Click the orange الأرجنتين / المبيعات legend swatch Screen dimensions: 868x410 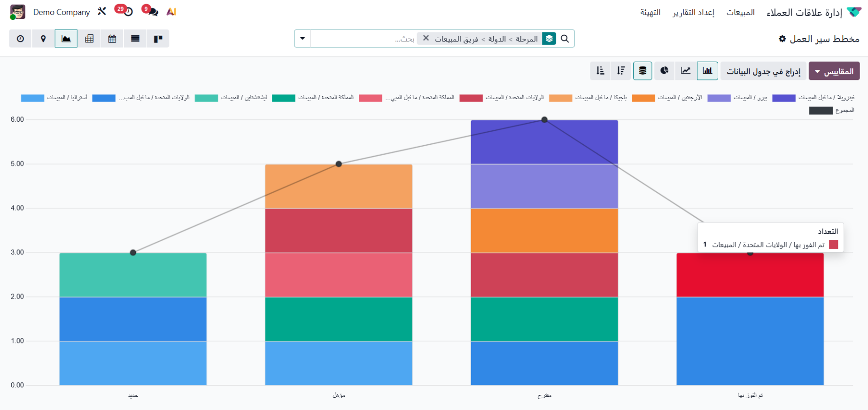point(643,98)
